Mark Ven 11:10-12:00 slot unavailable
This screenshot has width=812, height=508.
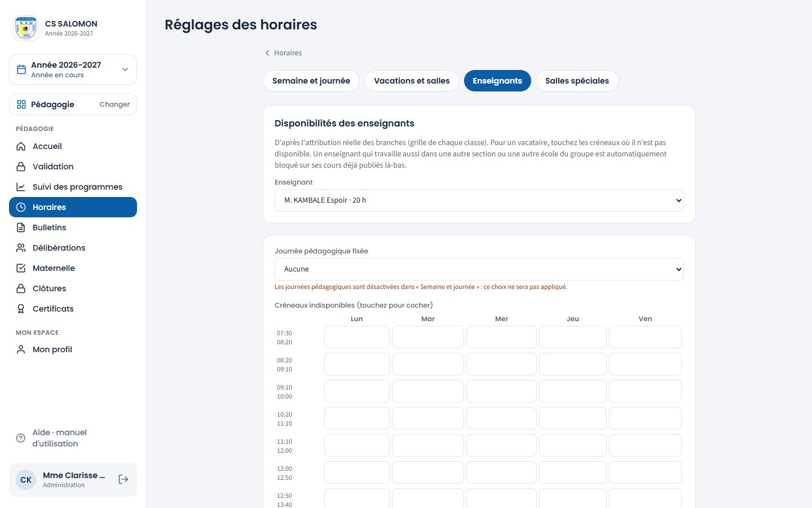(645, 445)
